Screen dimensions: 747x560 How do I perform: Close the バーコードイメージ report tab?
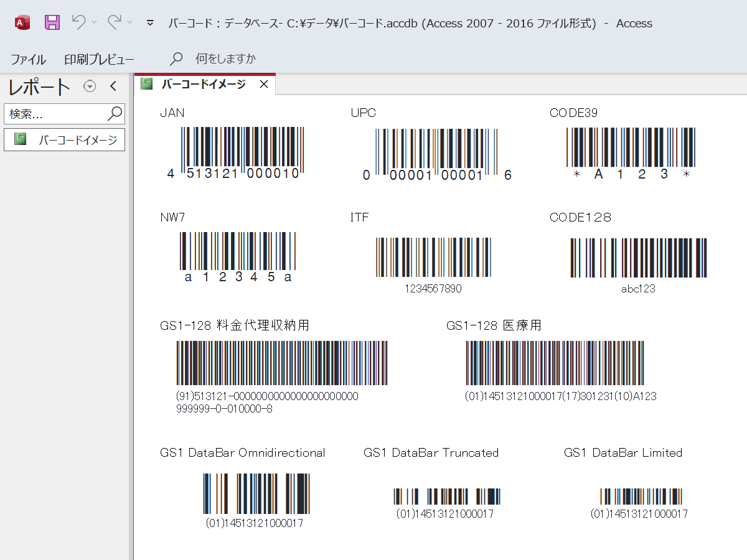coord(263,83)
